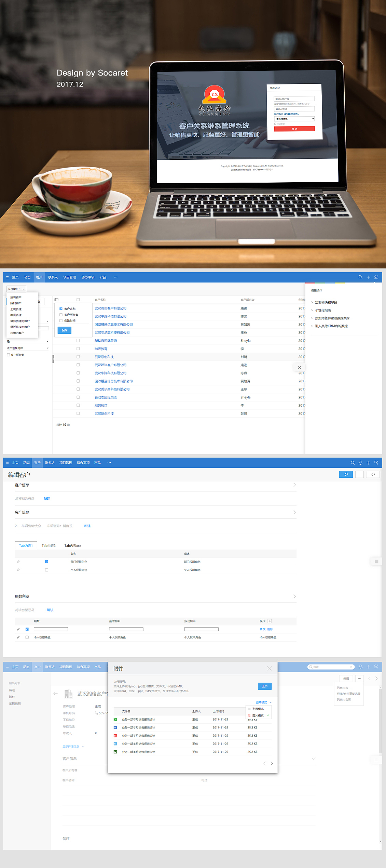Open the 所有客户 view dropdown
The height and width of the screenshot is (868, 386).
(16, 289)
